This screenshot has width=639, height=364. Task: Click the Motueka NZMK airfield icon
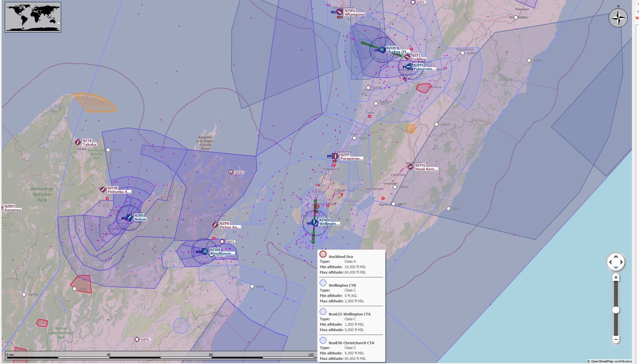click(102, 189)
